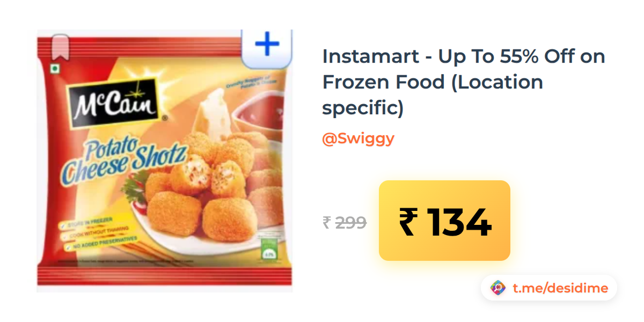Click the struck-through rupee symbol beside 299
Viewport: 644px width, 322px height.
coord(326,222)
